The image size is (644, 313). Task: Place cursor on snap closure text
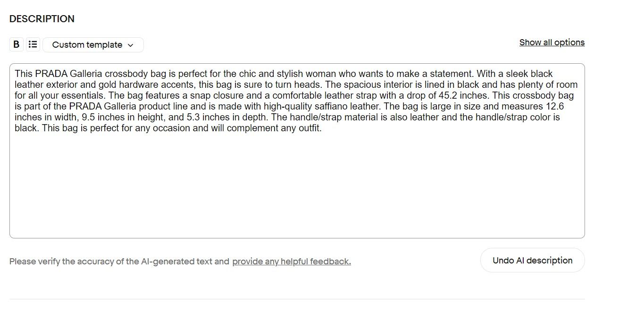(217, 96)
